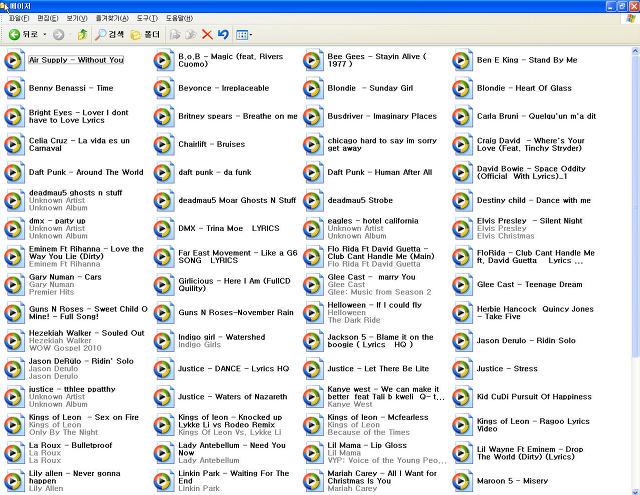Select file name Destiny child - Dance with me
This screenshot has height=495, width=640.
tap(534, 200)
